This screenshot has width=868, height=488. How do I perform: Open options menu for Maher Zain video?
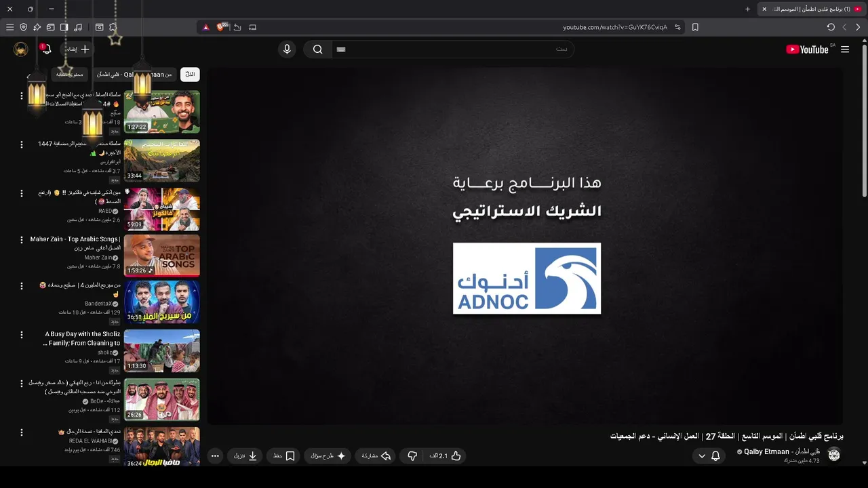(x=22, y=239)
